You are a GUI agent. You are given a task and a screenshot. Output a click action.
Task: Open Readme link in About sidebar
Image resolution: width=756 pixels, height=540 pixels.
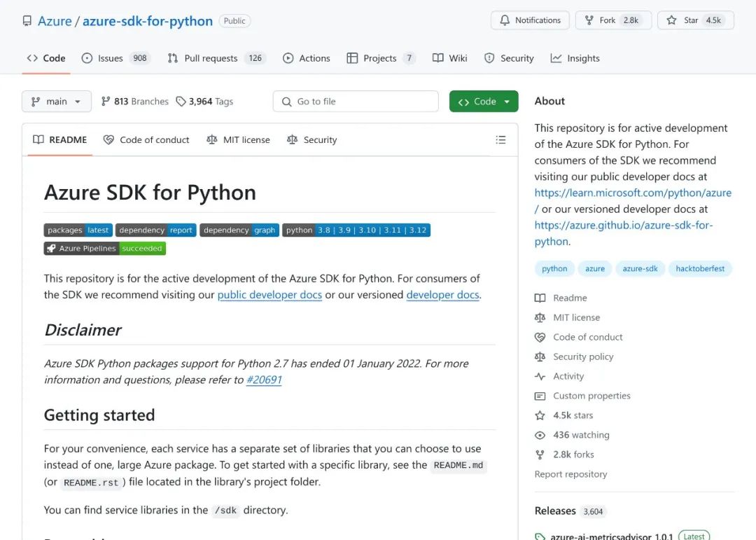(570, 298)
